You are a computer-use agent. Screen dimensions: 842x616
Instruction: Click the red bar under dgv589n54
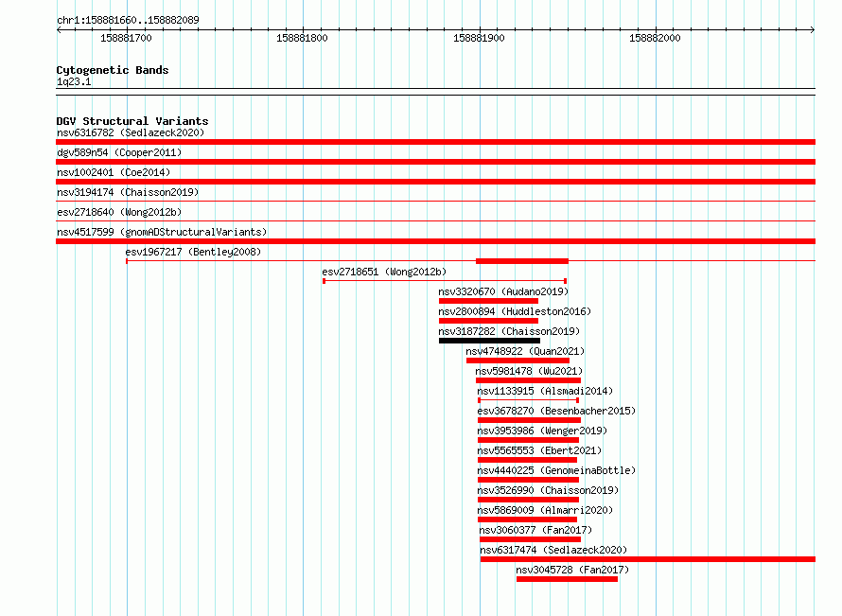(x=435, y=162)
